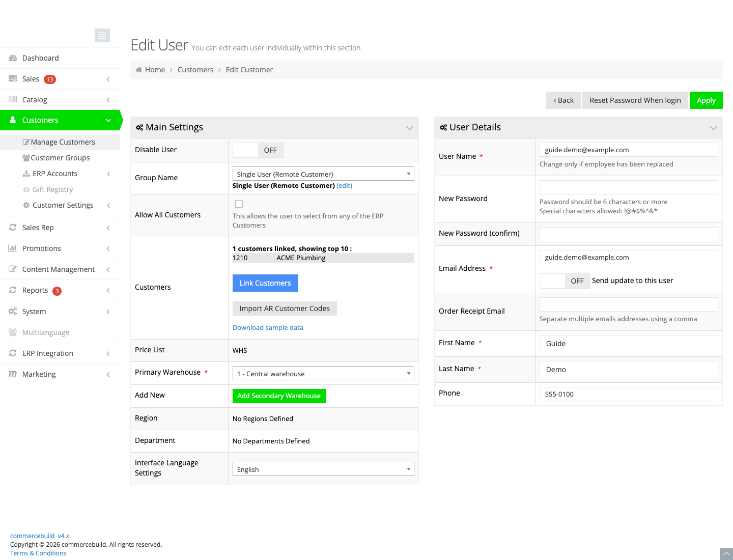The height and width of the screenshot is (560, 733).
Task: Click the New Password input field
Action: [629, 187]
